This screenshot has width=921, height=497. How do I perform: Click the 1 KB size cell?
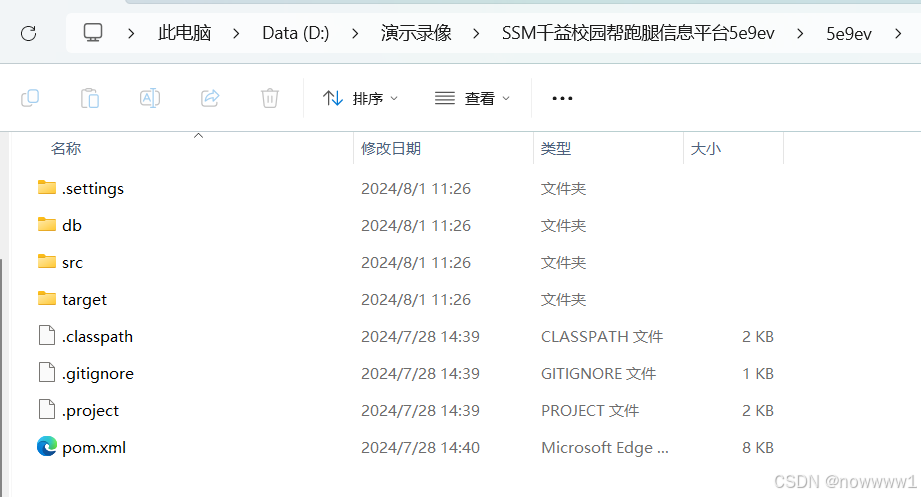[758, 374]
